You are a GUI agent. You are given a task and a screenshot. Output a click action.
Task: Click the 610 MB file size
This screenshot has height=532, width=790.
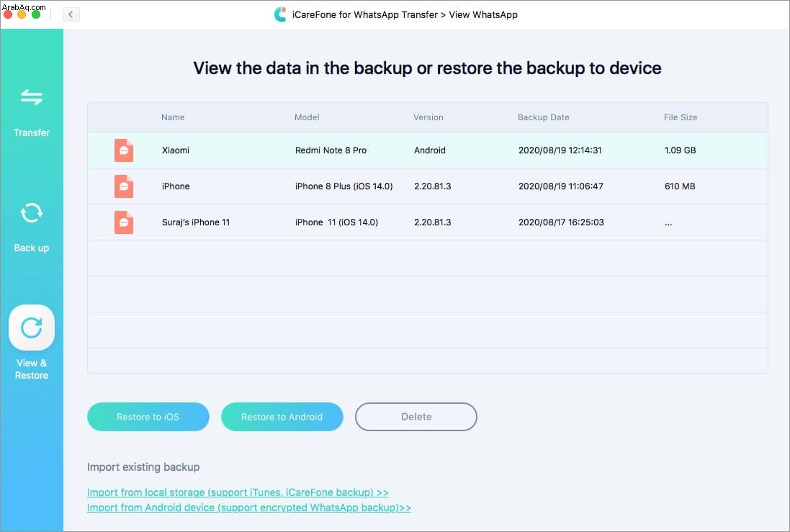(x=680, y=186)
